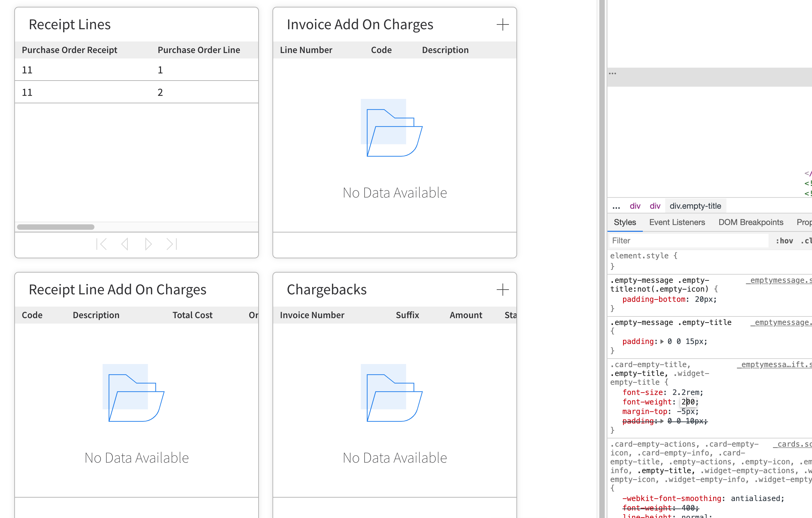This screenshot has height=518, width=812.
Task: Select the Receipt Lines row with line 2
Action: 136,92
